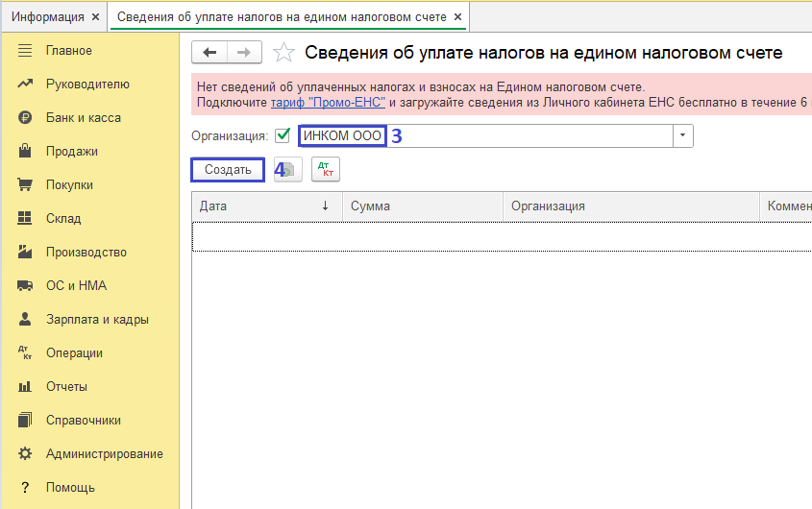Open the Отчеты menu section

coord(66,386)
